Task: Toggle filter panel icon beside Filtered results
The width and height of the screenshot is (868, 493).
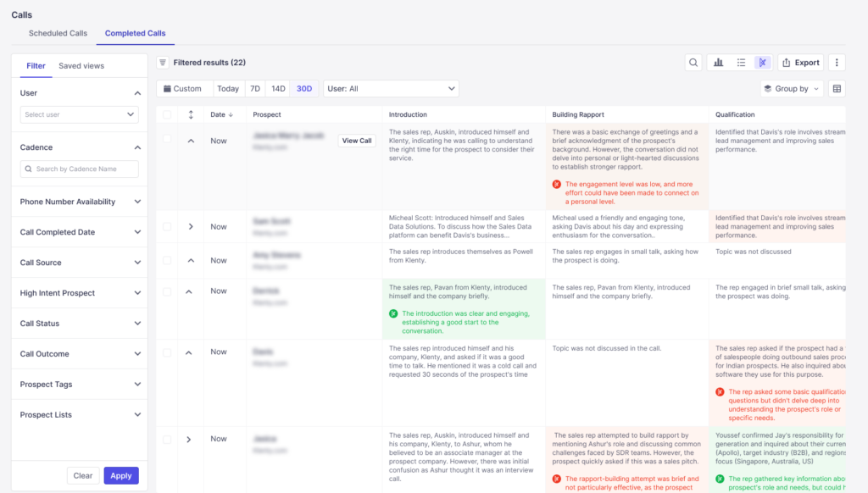Action: coord(163,63)
